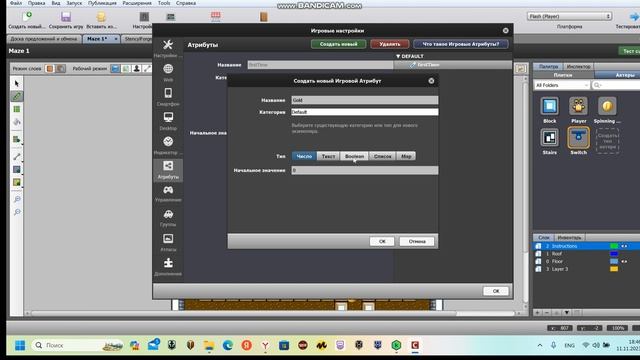Click Что такое Игровые Атрибуты button

461,44
